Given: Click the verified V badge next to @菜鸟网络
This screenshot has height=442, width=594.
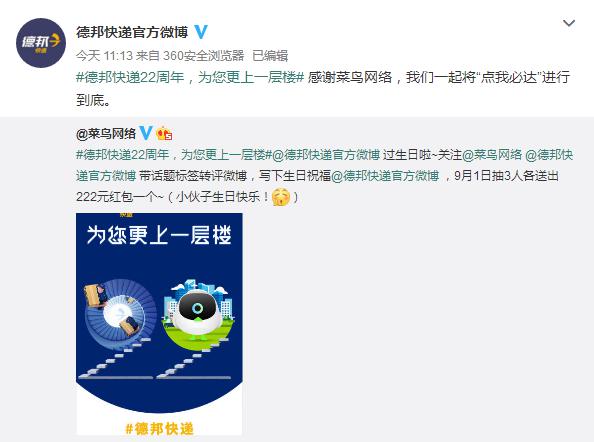Looking at the screenshot, I should pos(146,133).
